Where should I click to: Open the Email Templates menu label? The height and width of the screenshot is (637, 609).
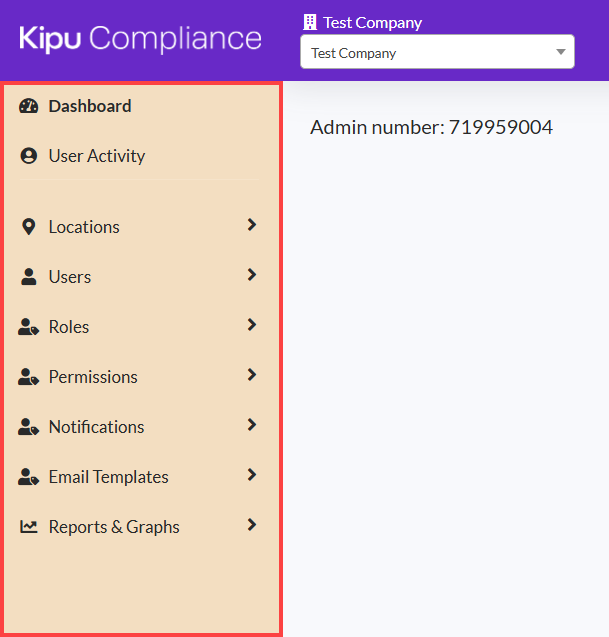click(x=108, y=477)
